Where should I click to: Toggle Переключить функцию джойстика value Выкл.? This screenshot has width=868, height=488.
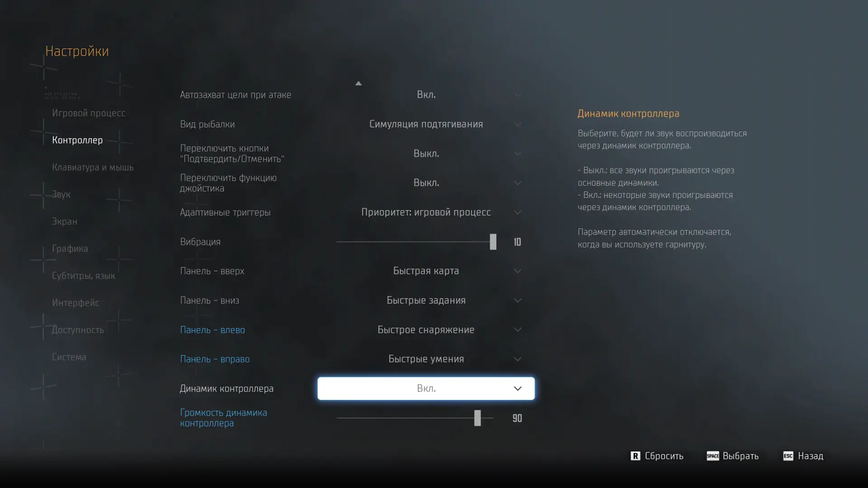click(x=426, y=183)
